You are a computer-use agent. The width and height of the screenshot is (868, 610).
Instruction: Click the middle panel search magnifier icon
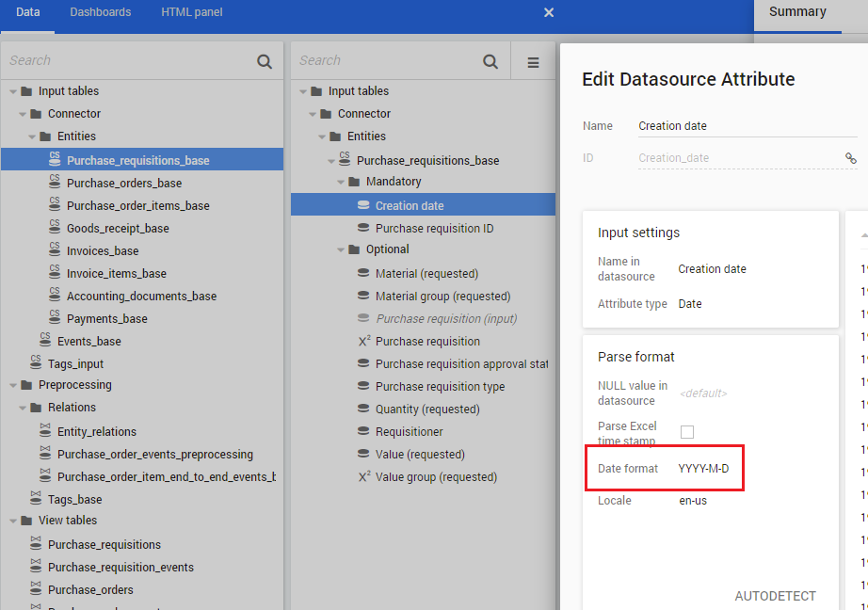(x=490, y=61)
